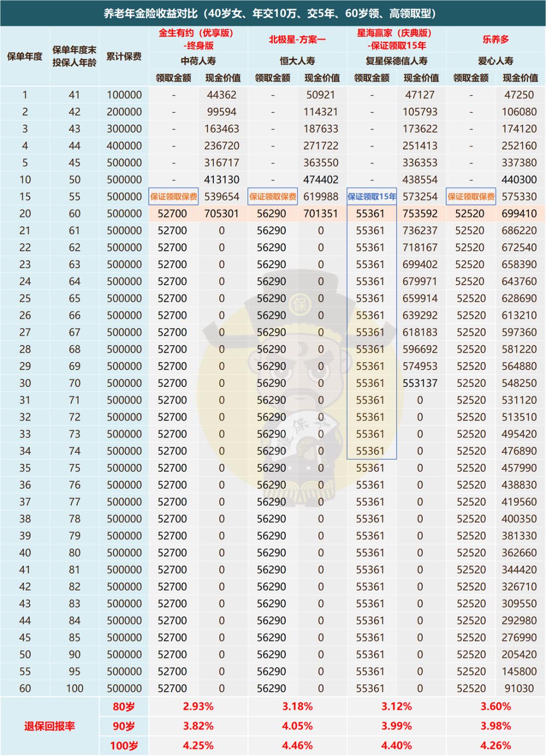Click return rate 4.26%

pyautogui.click(x=495, y=745)
